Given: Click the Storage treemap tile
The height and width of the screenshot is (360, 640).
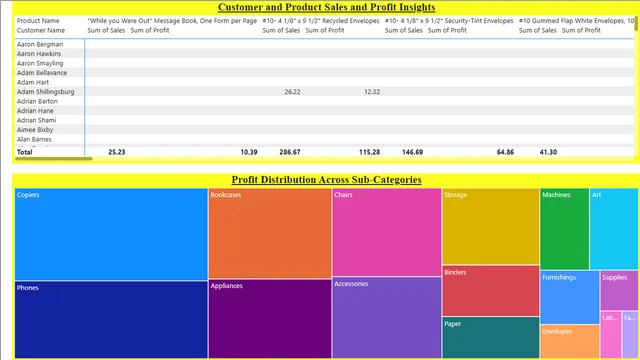Looking at the screenshot, I should click(491, 227).
